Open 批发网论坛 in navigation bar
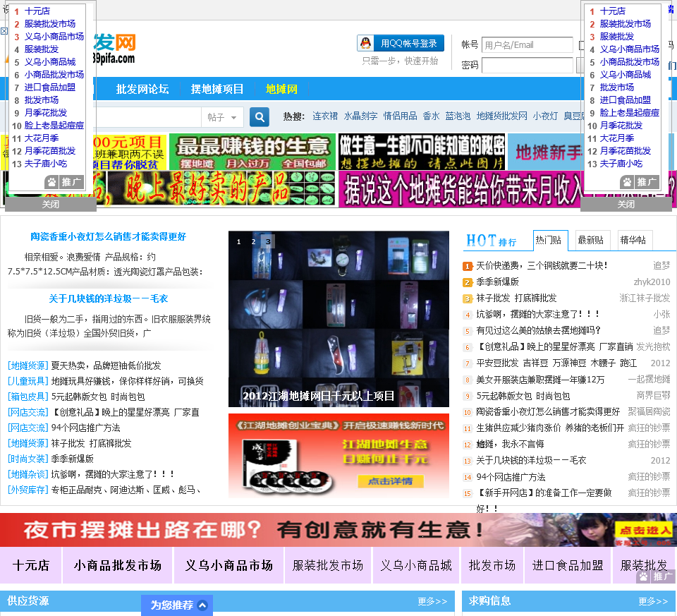Viewport: 677px width, 616px height. [x=142, y=90]
